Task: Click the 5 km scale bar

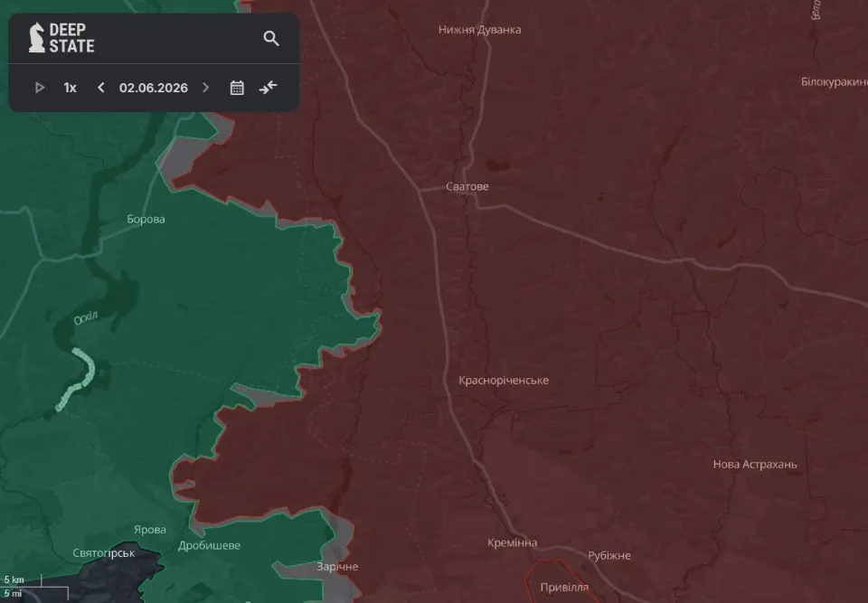Action: pyautogui.click(x=22, y=580)
